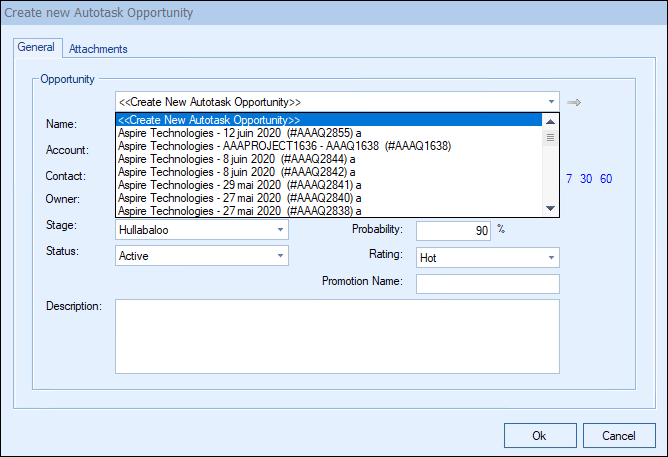Image resolution: width=668 pixels, height=457 pixels.
Task: Select Aspire Technologies 29 mai 2020 #AAAQ2841
Action: [329, 185]
